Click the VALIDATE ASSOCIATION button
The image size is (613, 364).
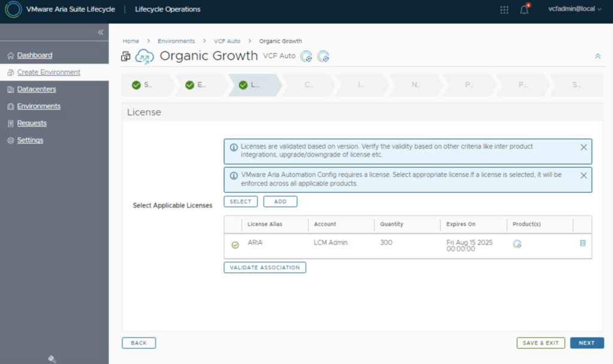(x=265, y=268)
